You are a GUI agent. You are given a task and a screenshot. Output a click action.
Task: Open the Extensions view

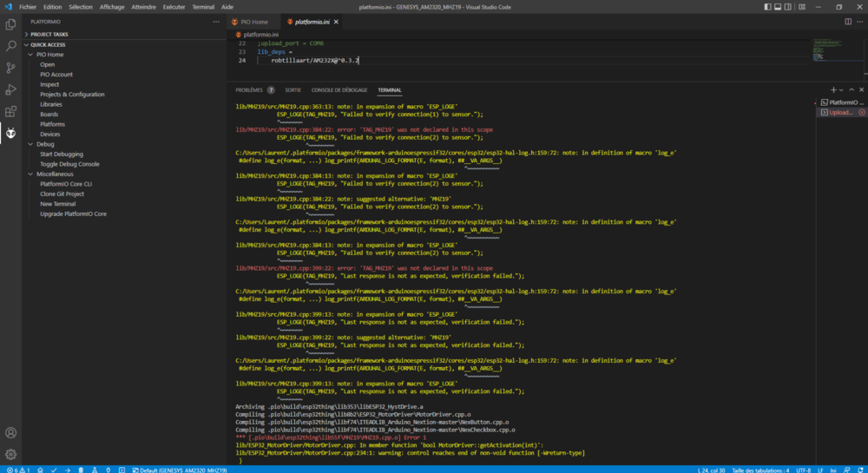pos(10,111)
